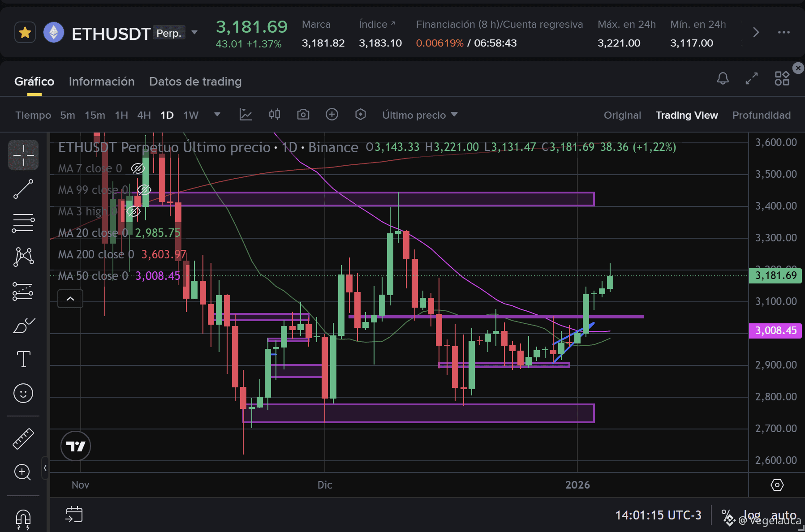Open the three-dot more options menu
805x532 pixels.
tap(783, 33)
